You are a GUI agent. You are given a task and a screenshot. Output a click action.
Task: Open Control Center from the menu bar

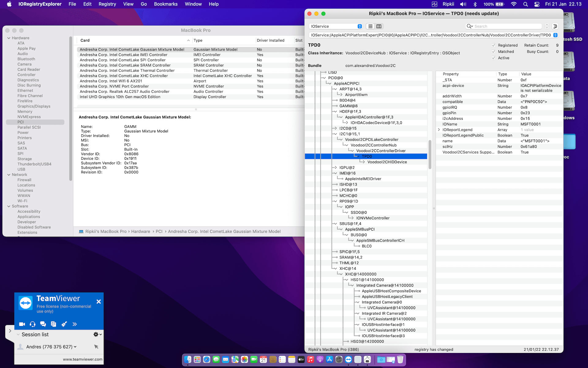(537, 4)
